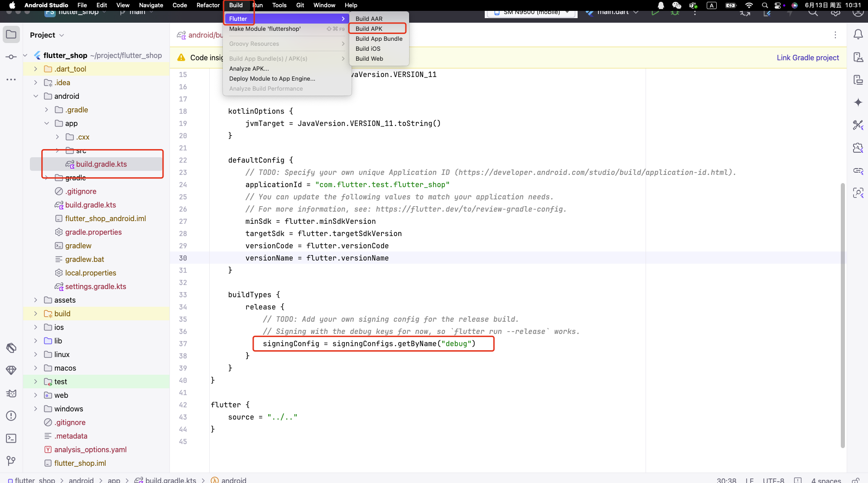
Task: Open Spotlight search in macOS menu bar
Action: 765,5
